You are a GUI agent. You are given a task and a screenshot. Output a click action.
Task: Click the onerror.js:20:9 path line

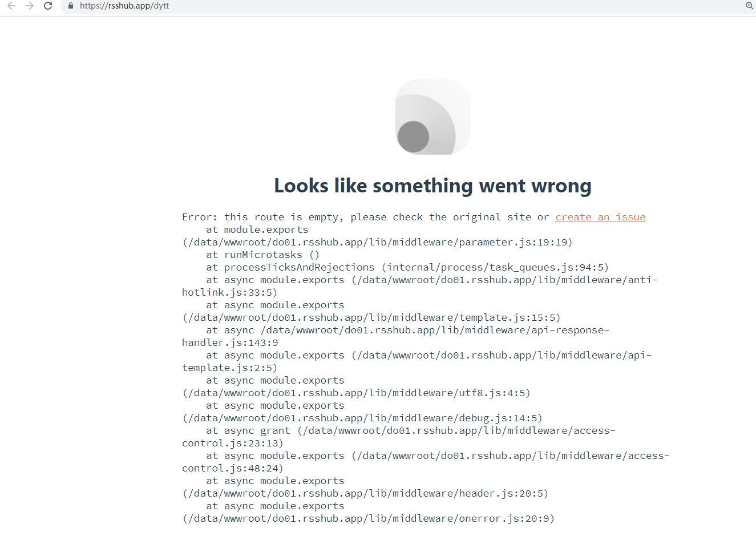tap(368, 518)
